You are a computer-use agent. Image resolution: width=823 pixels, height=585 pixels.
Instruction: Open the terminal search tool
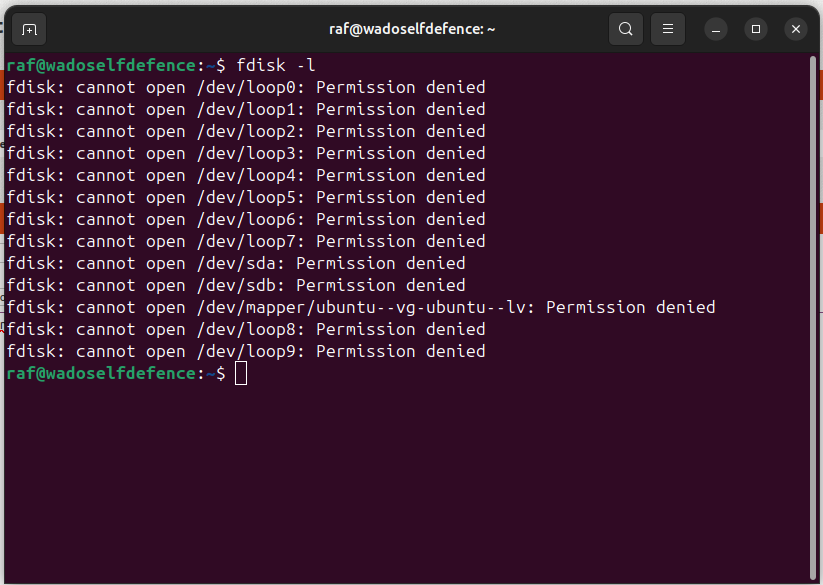tap(626, 29)
